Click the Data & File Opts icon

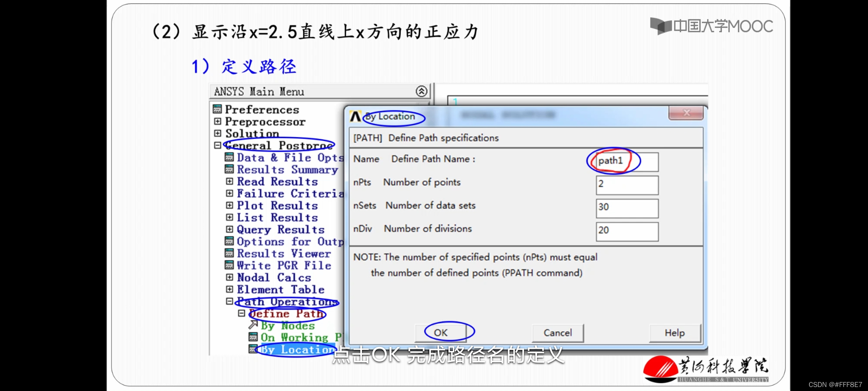(x=229, y=157)
